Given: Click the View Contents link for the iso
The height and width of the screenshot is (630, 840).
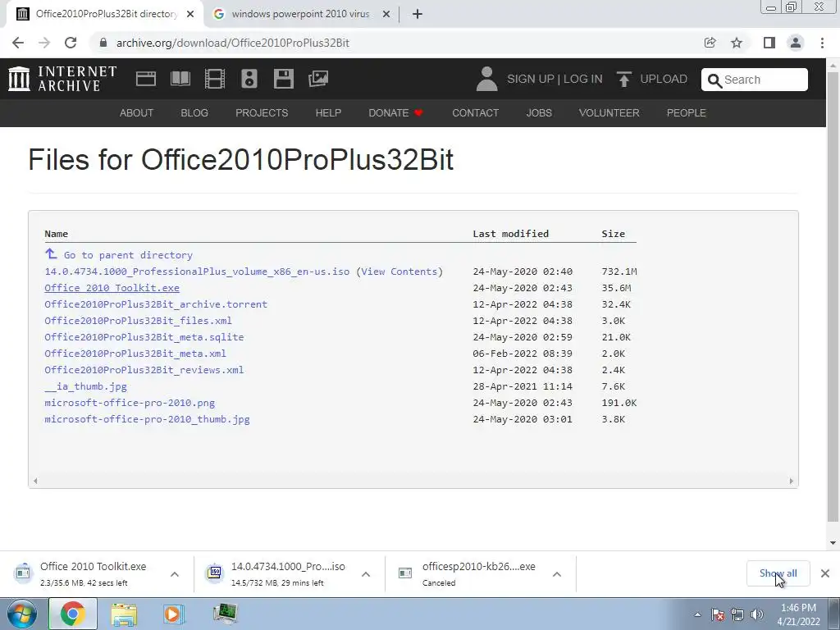Looking at the screenshot, I should coord(399,272).
